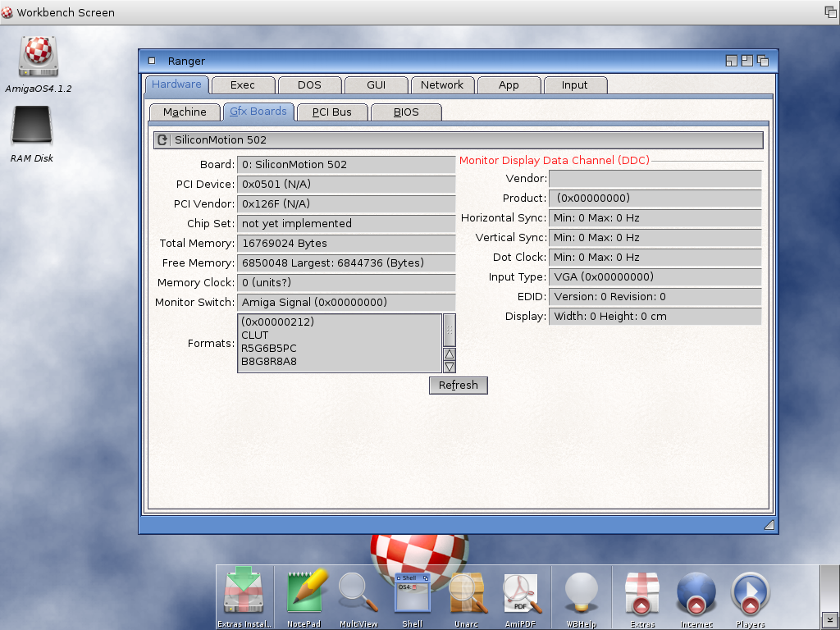840x630 pixels.
Task: Click the Horizontal Sync value field
Action: tap(655, 218)
